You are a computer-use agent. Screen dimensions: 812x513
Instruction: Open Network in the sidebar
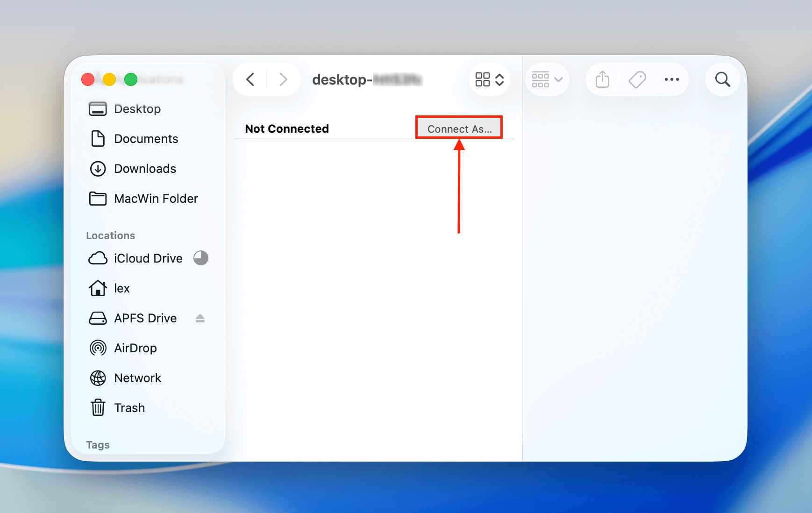pyautogui.click(x=137, y=378)
